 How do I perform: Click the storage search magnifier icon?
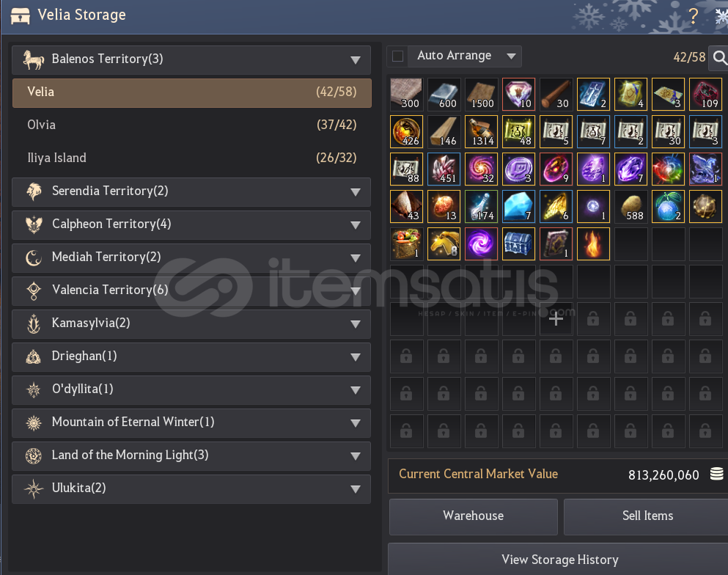(x=718, y=57)
